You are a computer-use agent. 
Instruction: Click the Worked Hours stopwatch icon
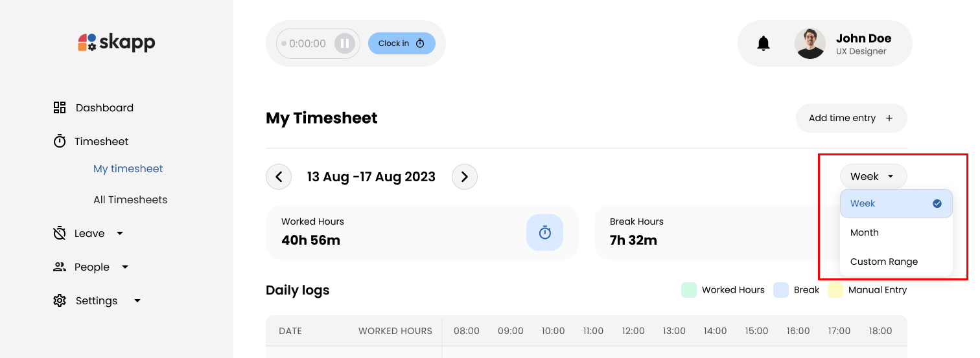point(544,232)
